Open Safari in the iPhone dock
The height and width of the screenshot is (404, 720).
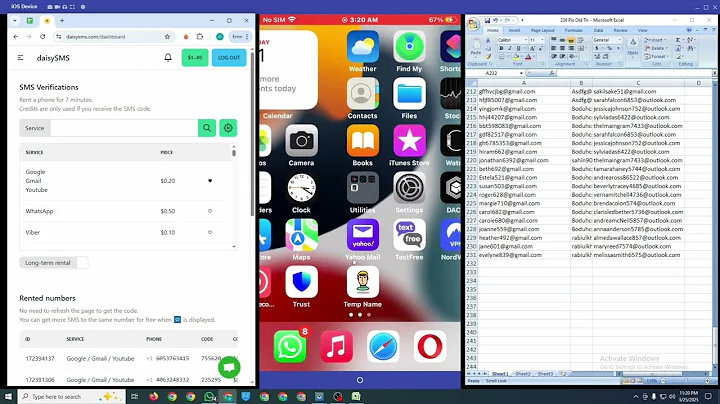[x=383, y=347]
